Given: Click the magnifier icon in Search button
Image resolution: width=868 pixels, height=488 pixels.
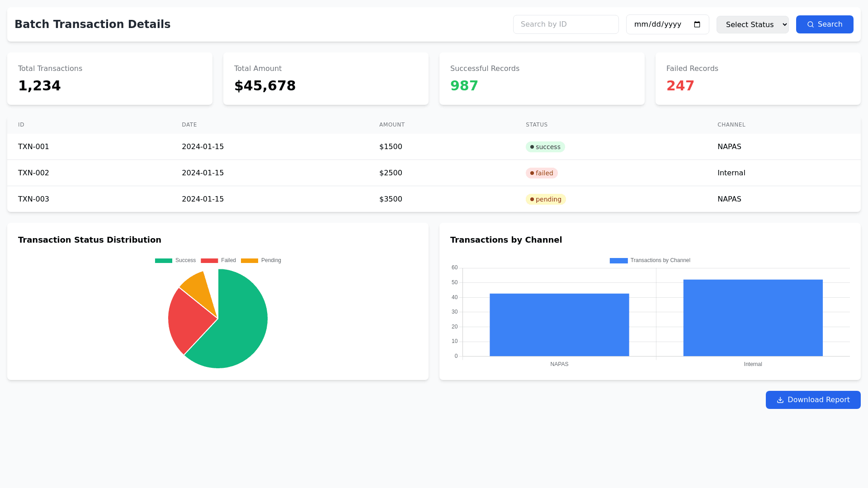Looking at the screenshot, I should click(811, 24).
